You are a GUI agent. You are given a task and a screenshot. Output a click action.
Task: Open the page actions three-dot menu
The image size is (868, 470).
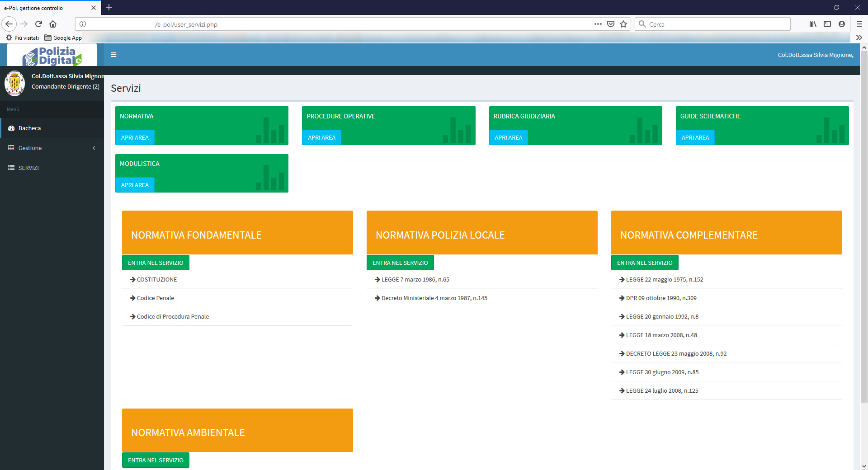[598, 24]
